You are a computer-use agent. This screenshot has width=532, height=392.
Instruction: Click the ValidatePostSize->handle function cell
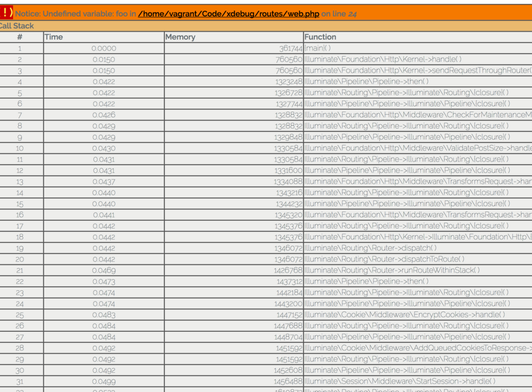pos(418,148)
